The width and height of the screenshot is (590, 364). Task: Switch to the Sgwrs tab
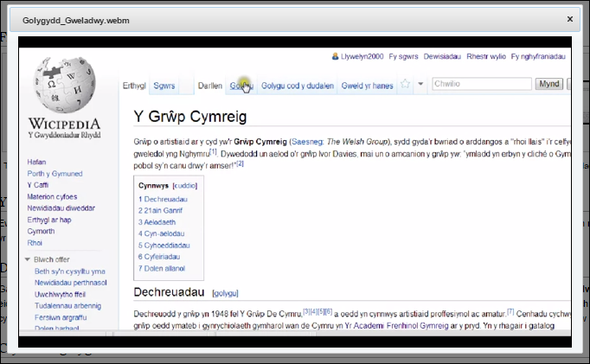[x=164, y=86]
